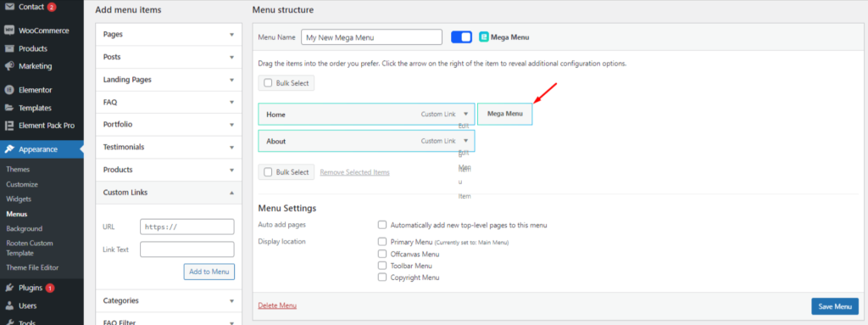Image resolution: width=868 pixels, height=325 pixels.
Task: Check Primary Menu display location
Action: tap(382, 242)
